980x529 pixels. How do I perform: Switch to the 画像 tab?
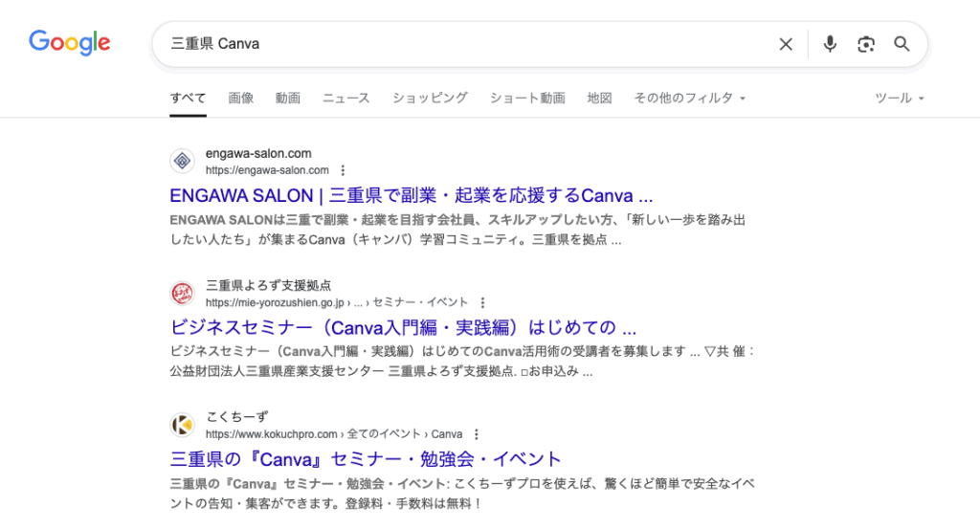point(240,99)
